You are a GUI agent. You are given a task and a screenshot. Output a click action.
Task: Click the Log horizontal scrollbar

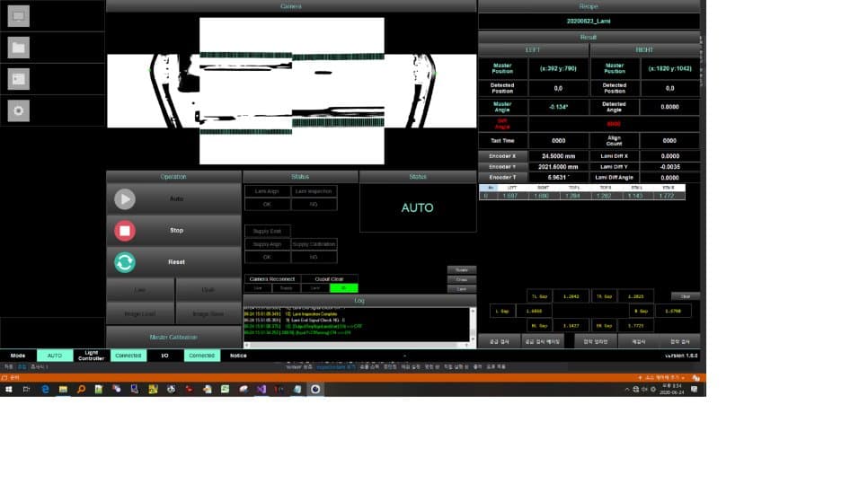[357, 345]
